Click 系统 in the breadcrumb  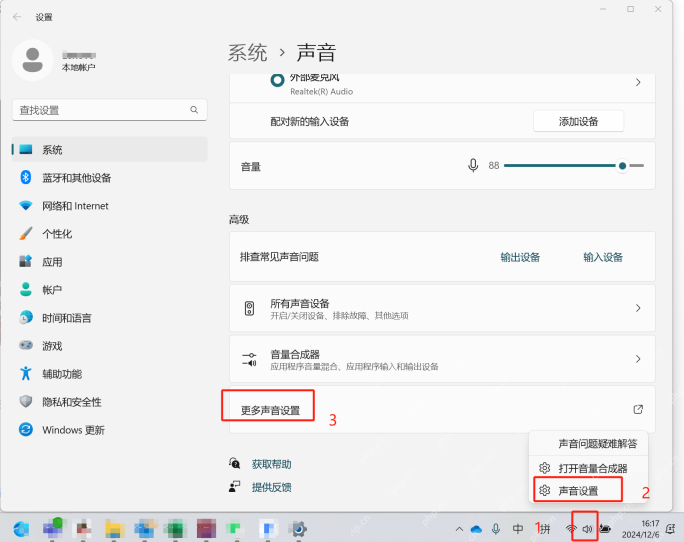(x=248, y=53)
